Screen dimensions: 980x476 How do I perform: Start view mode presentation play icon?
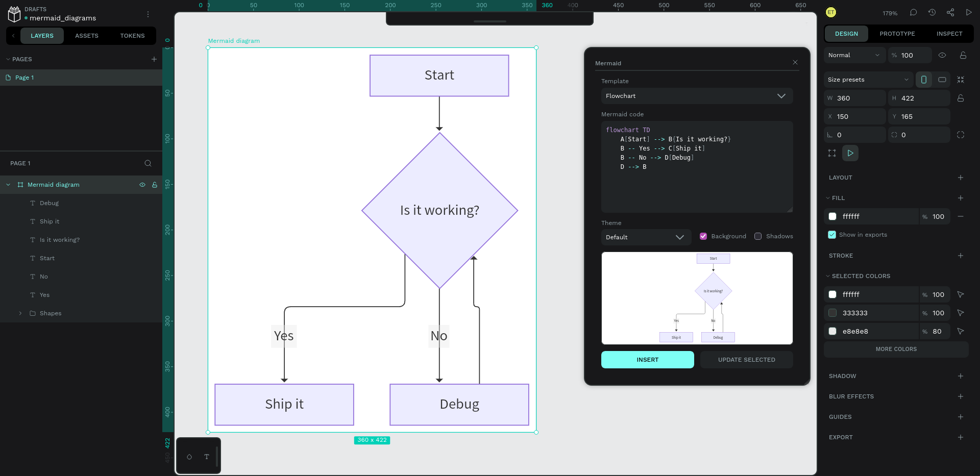[x=969, y=12]
